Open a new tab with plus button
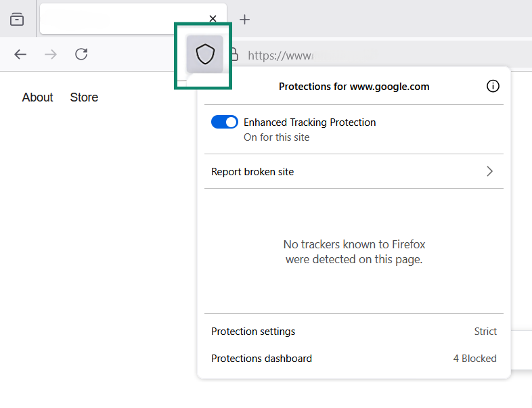 click(245, 19)
